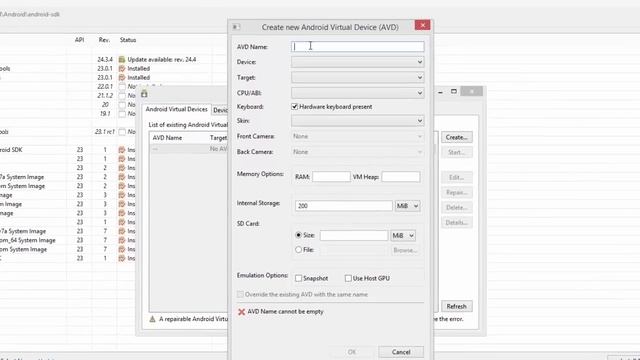
Task: Click the Status column header in SDK Manager
Action: 128,40
